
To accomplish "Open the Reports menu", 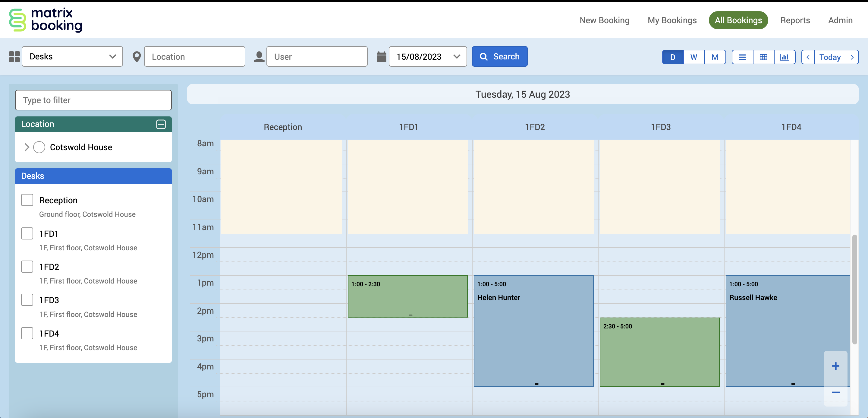I will (x=795, y=20).
